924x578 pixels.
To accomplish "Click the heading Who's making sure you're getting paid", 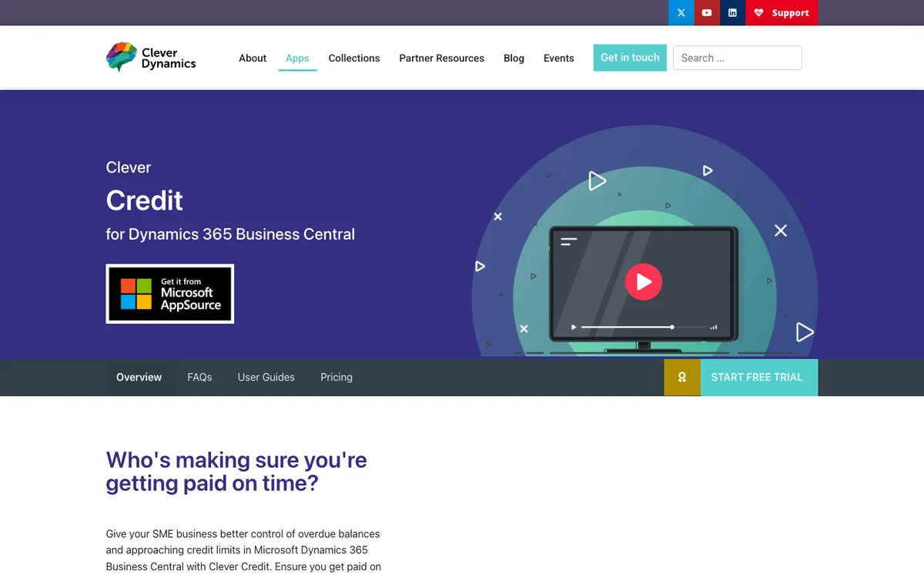I will pos(236,472).
